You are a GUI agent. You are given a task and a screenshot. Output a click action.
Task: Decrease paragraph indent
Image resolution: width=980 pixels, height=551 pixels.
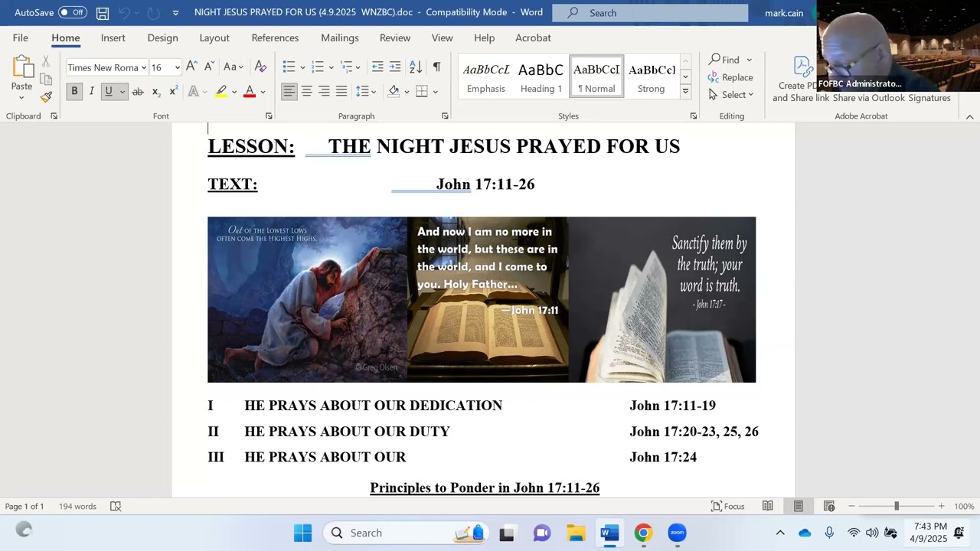pyautogui.click(x=377, y=67)
